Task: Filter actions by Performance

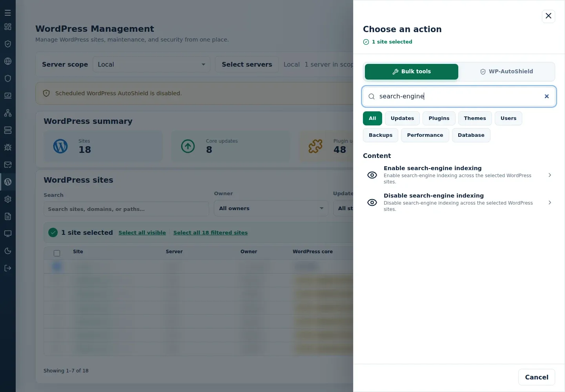Action: click(x=425, y=135)
